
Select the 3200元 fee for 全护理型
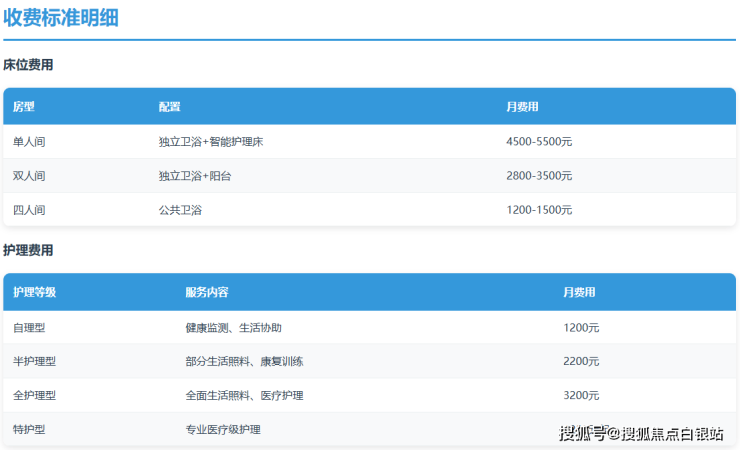click(581, 395)
